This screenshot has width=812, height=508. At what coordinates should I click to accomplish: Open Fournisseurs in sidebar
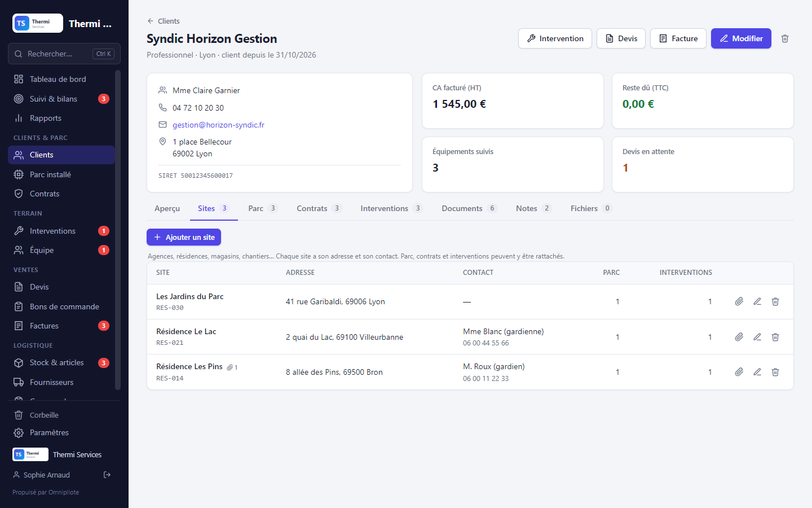coord(61,382)
